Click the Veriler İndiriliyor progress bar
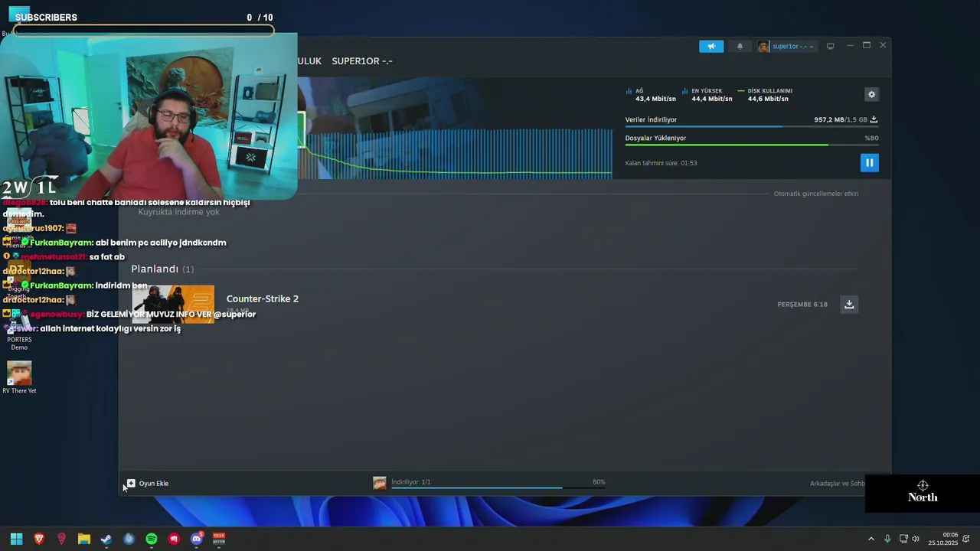Image resolution: width=980 pixels, height=551 pixels. [751, 126]
